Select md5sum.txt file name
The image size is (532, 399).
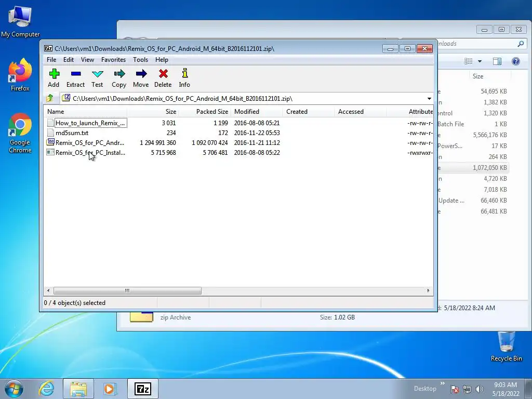[72, 132]
